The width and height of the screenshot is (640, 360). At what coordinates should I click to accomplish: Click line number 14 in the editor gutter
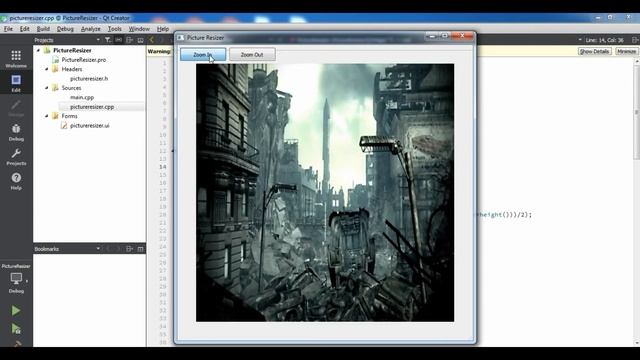tap(163, 167)
